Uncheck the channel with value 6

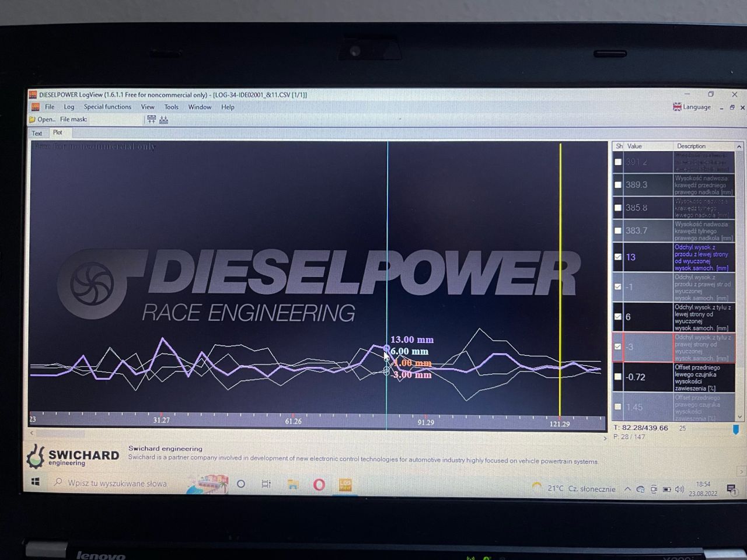point(618,317)
